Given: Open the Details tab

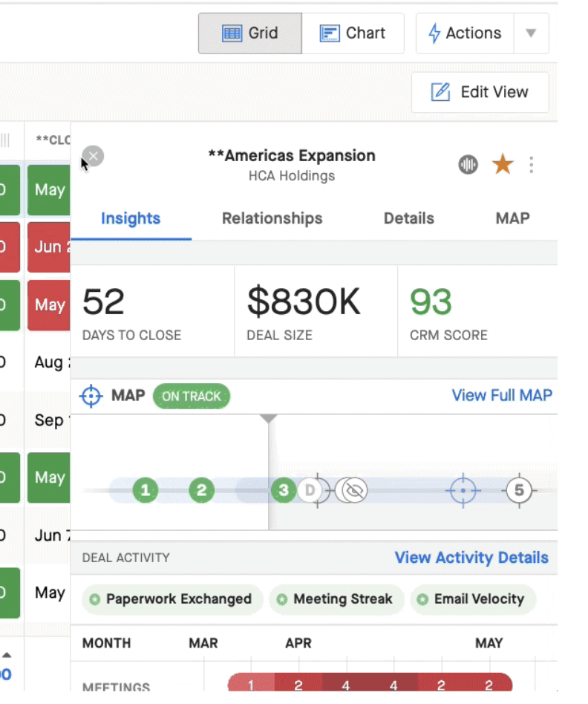Looking at the screenshot, I should pyautogui.click(x=409, y=218).
